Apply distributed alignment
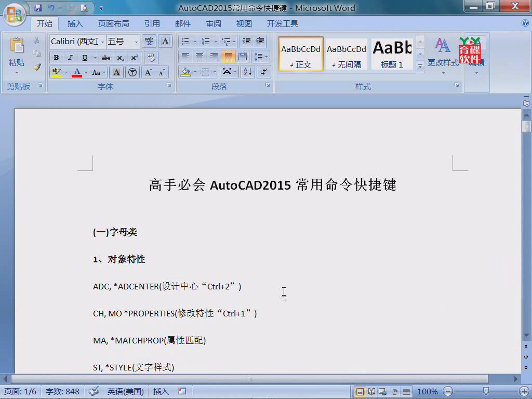 243,56
